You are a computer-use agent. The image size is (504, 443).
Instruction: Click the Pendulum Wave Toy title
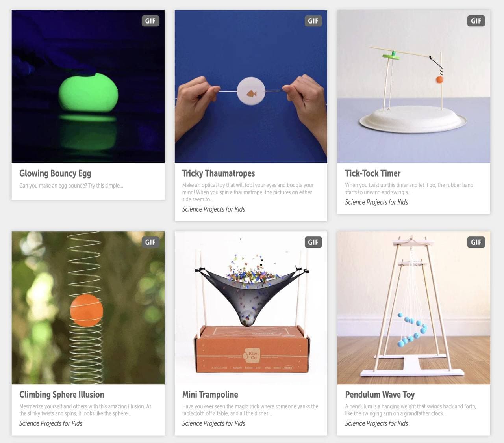click(x=380, y=395)
